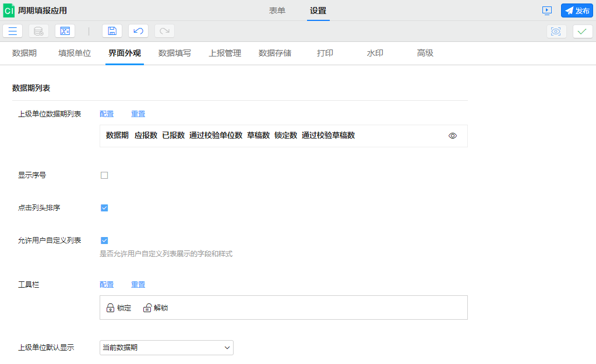
Task: Switch to the 表单 tab
Action: click(277, 10)
